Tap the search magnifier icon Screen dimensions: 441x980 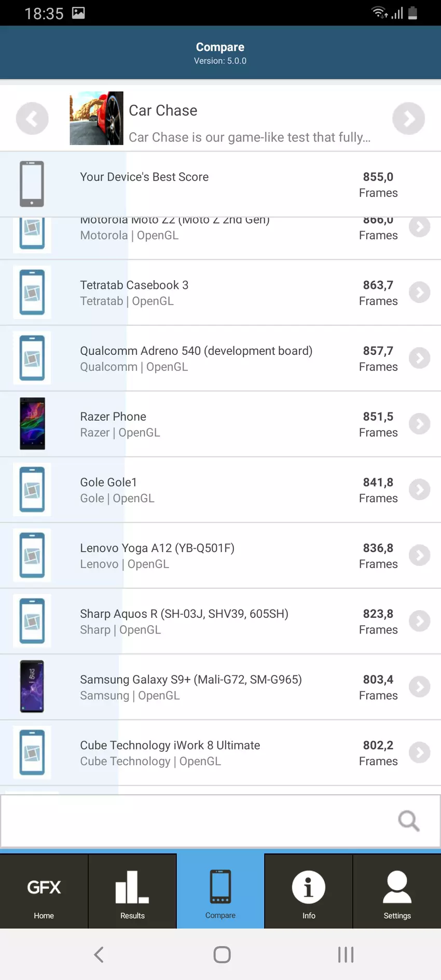[408, 821]
